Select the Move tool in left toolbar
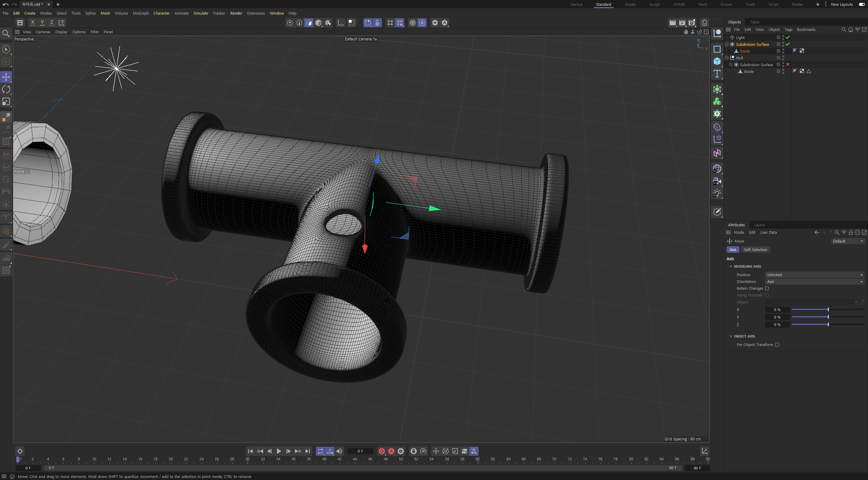This screenshot has height=480, width=868. [x=6, y=77]
